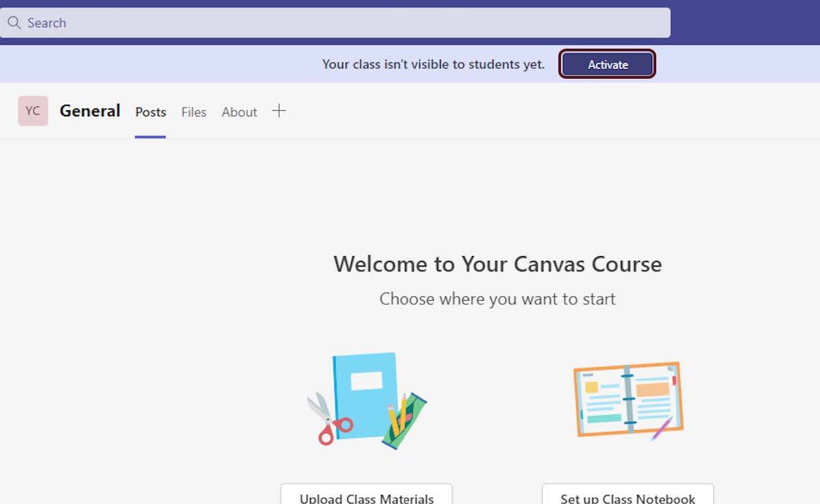This screenshot has height=504, width=820.
Task: Select the General channel title
Action: tap(90, 111)
